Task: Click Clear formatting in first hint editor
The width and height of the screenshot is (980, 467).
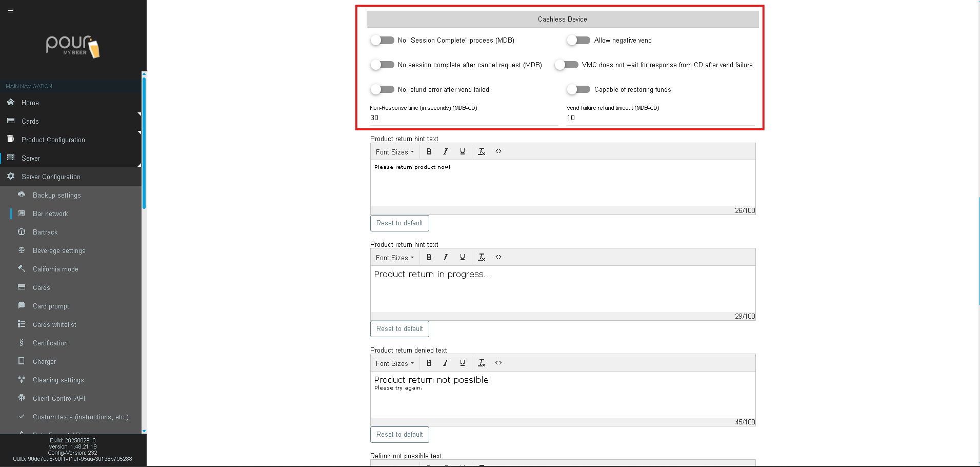Action: [482, 152]
